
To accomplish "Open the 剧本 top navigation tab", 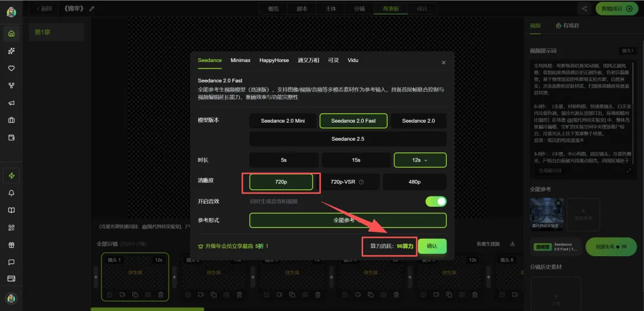I will pos(302,8).
